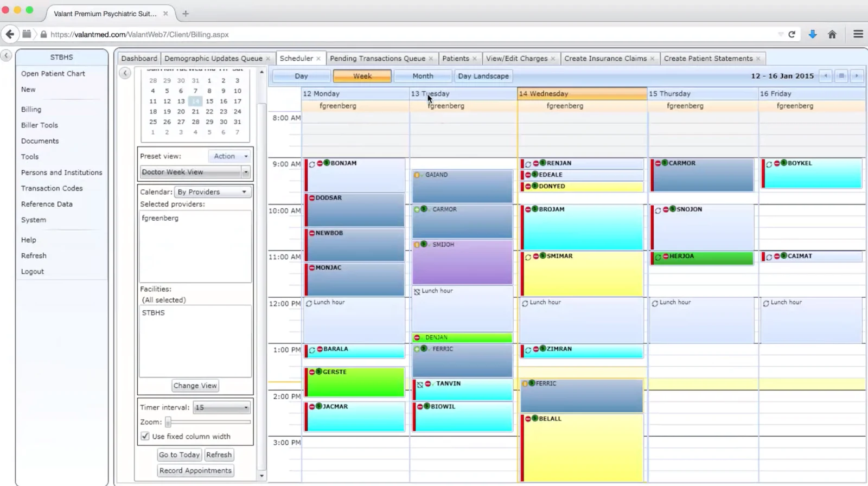
Task: Select date 20 in the mini calendar
Action: 181,111
